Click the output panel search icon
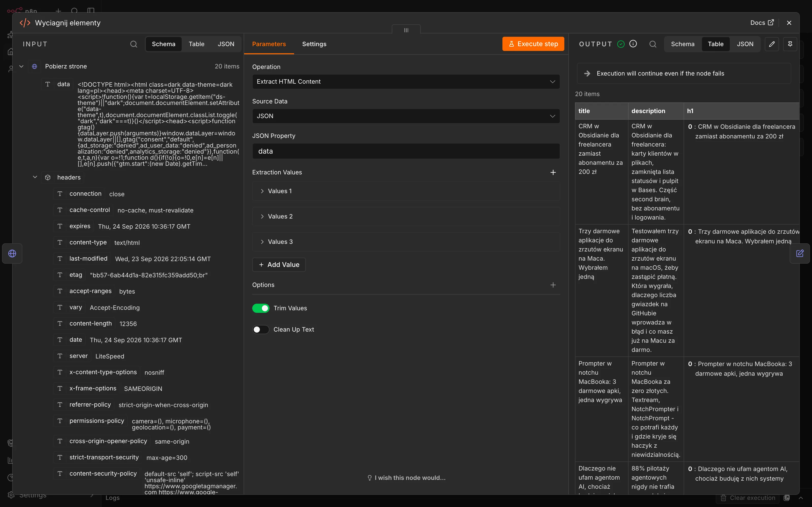 point(653,44)
